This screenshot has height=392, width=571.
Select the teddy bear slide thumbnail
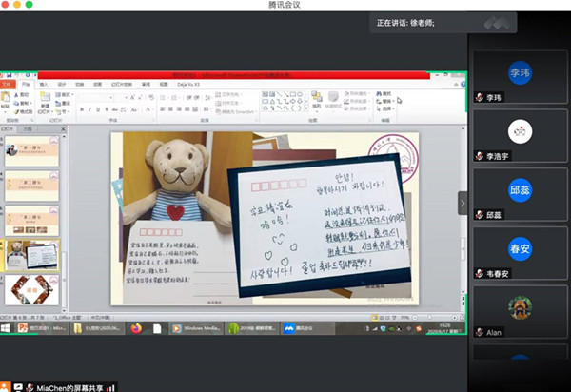click(31, 255)
